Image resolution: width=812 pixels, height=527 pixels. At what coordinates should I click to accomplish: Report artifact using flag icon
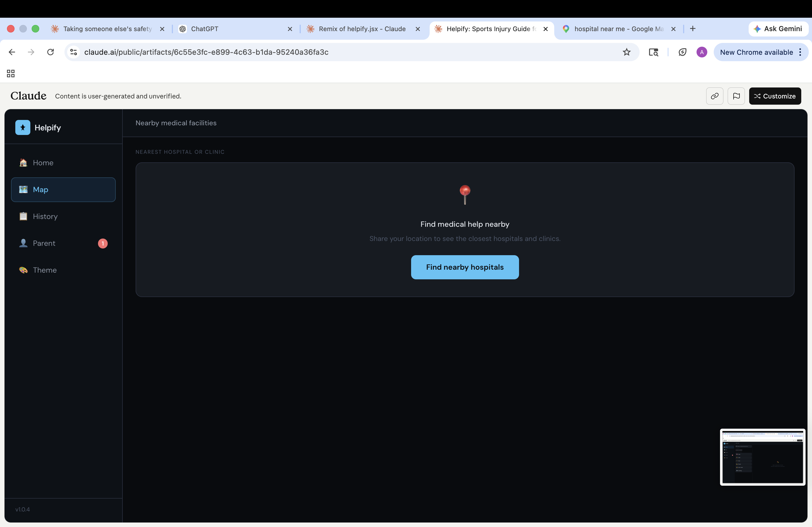click(x=736, y=96)
